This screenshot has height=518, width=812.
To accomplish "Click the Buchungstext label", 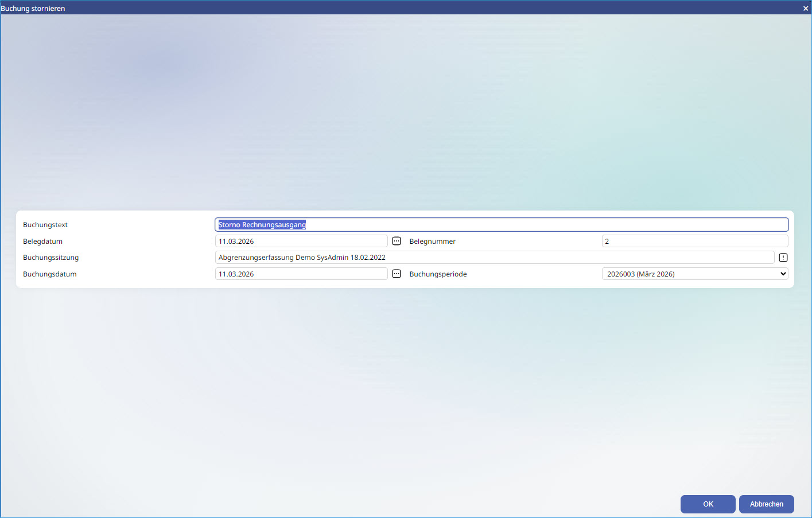I will [x=45, y=225].
